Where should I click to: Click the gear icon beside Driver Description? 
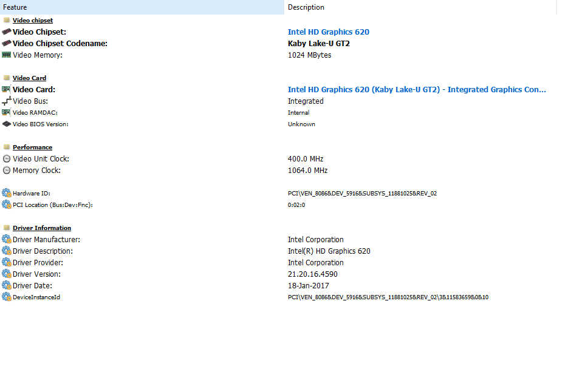pos(6,251)
